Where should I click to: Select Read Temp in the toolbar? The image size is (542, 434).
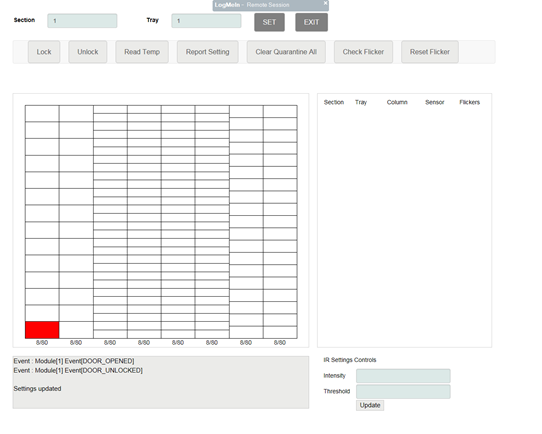pyautogui.click(x=142, y=52)
